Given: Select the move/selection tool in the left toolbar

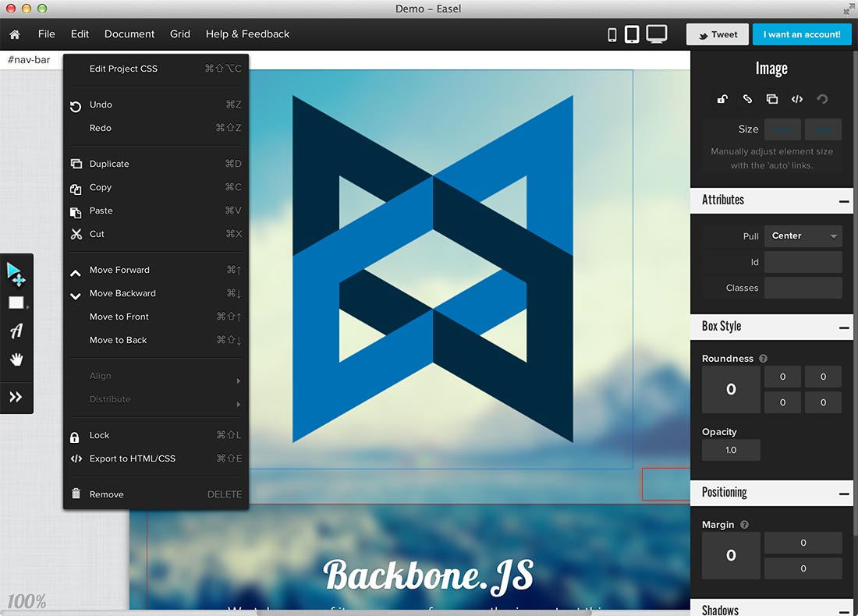Looking at the screenshot, I should click(16, 273).
